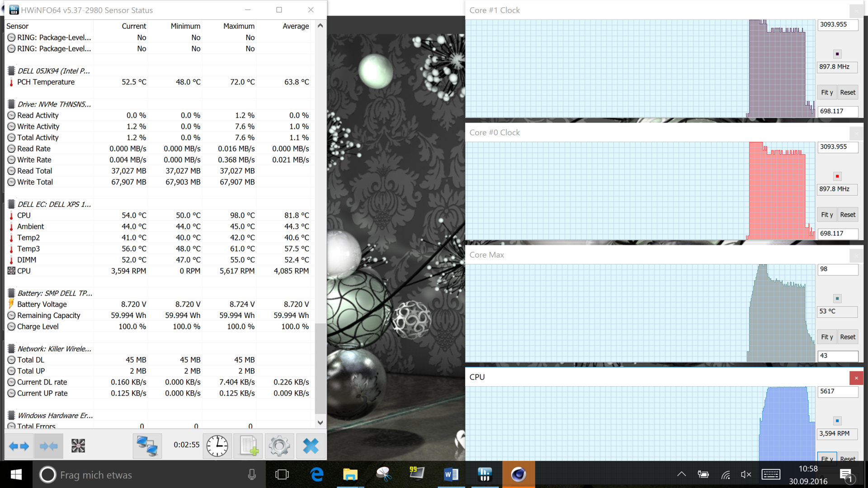Open Microsoft Word from the taskbar

pos(451,474)
